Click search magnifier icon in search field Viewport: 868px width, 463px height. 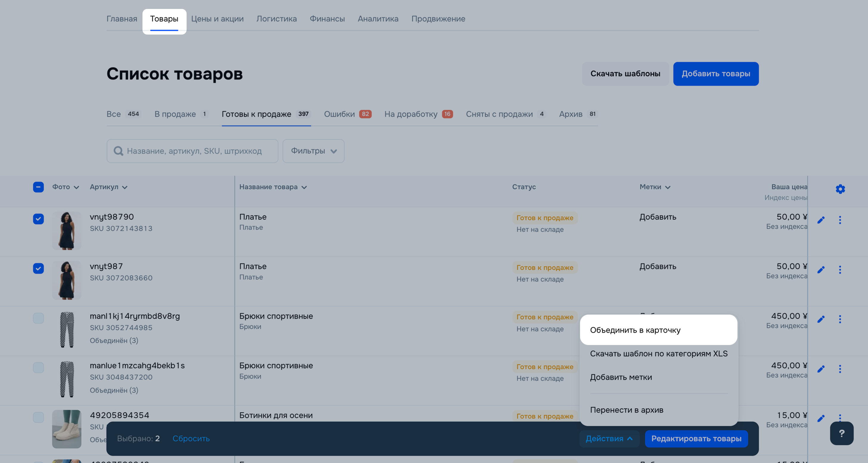118,151
